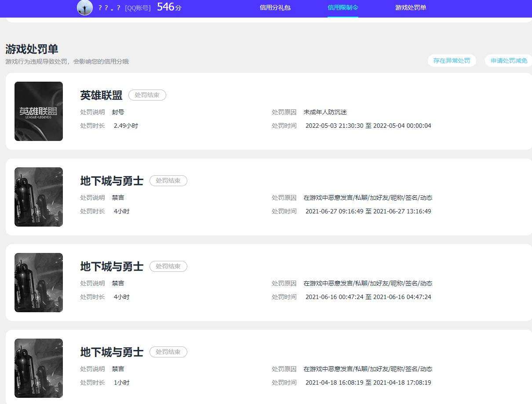This screenshot has width=532, height=404.
Task: Click the 封号 penalty description
Action: click(x=118, y=112)
